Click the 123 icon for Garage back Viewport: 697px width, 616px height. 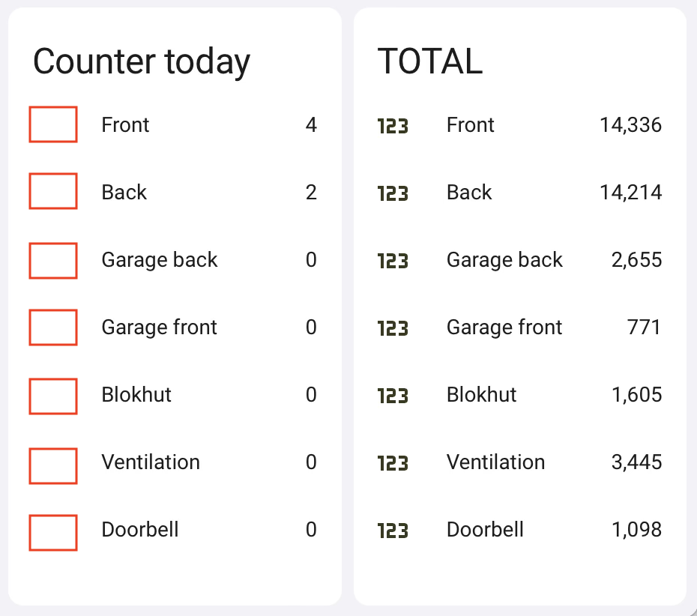click(393, 261)
